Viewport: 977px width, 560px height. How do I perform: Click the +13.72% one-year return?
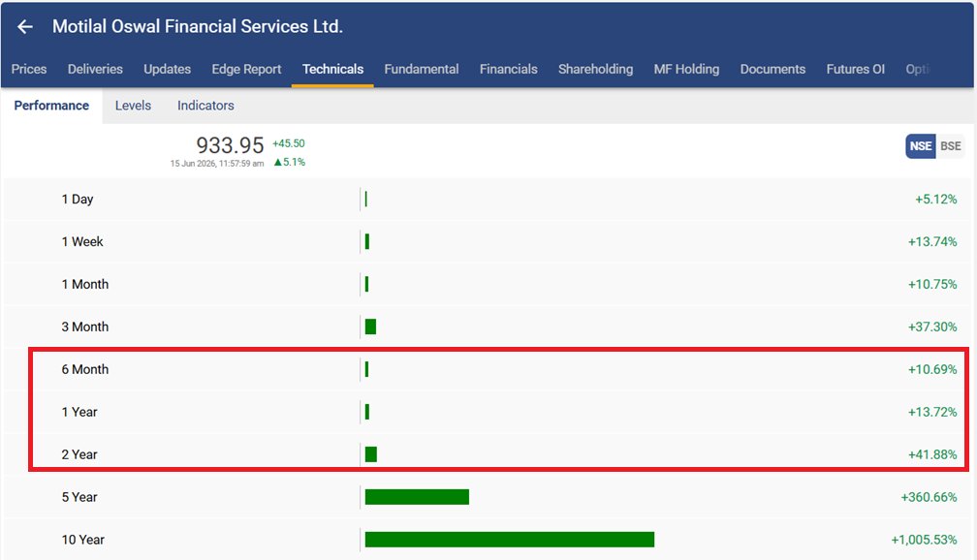(932, 412)
